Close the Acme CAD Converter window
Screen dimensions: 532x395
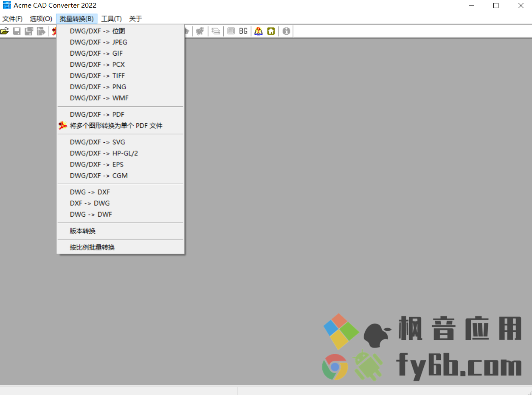[521, 6]
